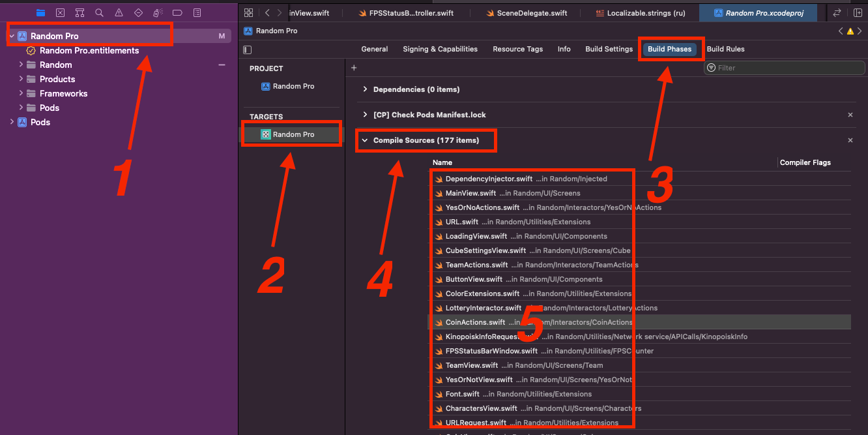868x435 pixels.
Task: Switch to SceneDelegate.swift editor tab
Action: click(x=527, y=12)
